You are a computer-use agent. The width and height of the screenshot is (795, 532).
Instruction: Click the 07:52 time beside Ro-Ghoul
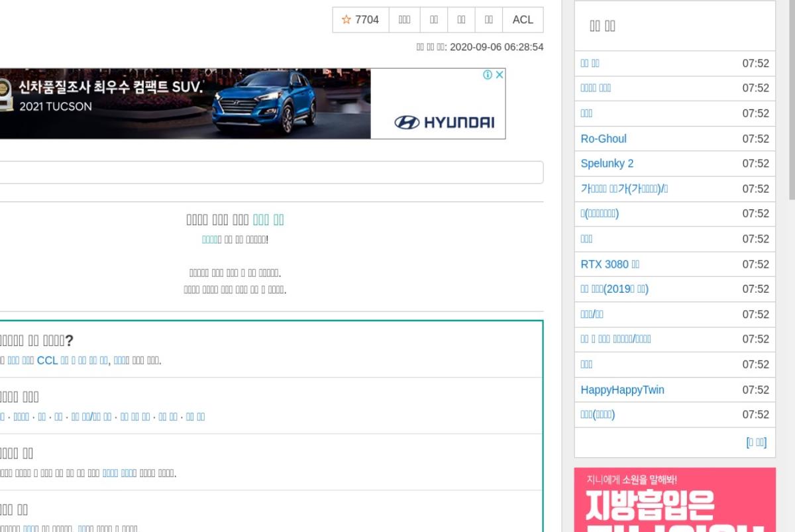pos(755,138)
